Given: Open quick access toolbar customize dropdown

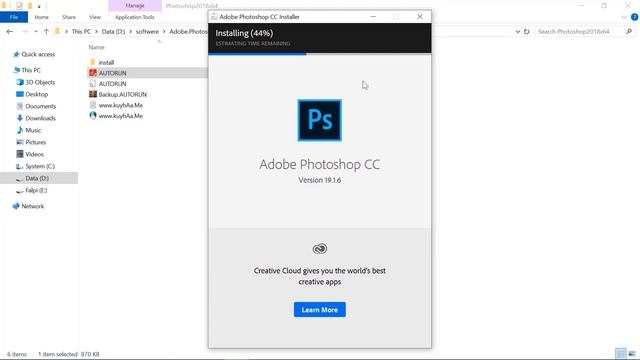Looking at the screenshot, I should click(x=39, y=6).
